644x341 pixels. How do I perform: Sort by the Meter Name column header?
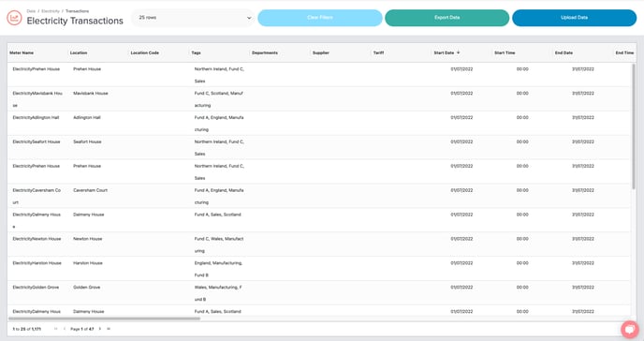22,52
